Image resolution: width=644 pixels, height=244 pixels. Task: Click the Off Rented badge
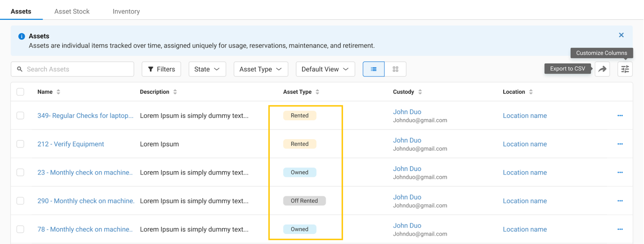click(304, 201)
